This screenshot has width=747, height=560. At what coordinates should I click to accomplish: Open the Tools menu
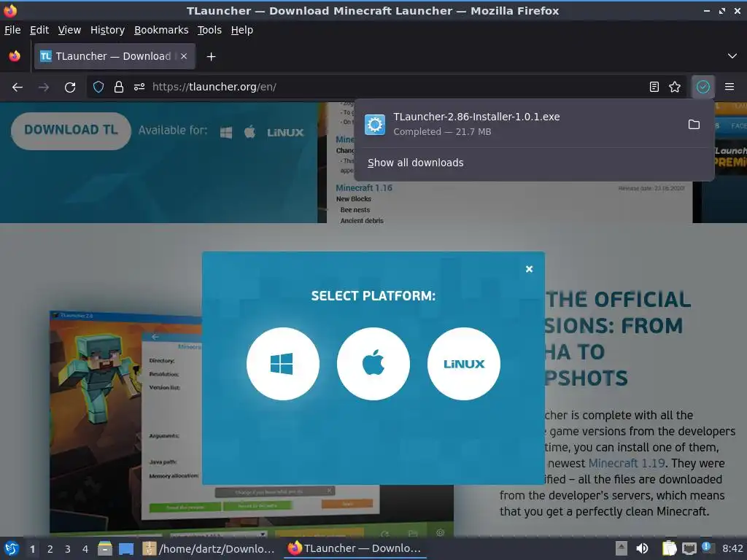tap(209, 30)
